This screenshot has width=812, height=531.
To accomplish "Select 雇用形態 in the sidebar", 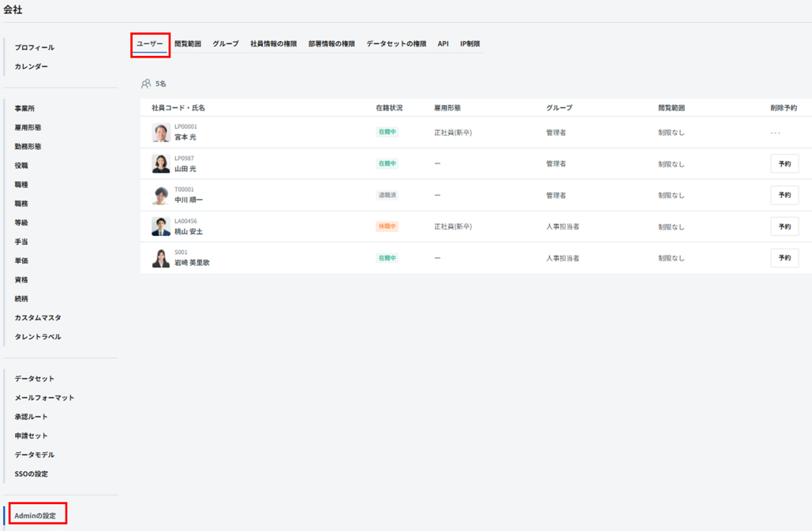I will click(28, 128).
